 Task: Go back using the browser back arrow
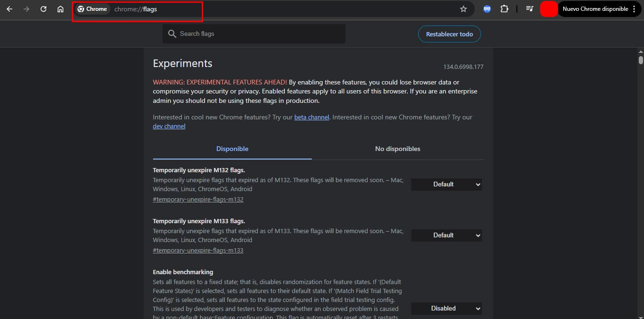click(9, 9)
